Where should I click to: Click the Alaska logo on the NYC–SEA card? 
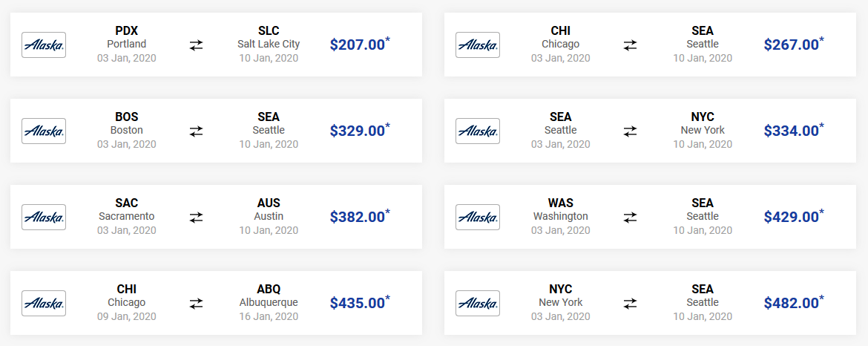pos(478,304)
